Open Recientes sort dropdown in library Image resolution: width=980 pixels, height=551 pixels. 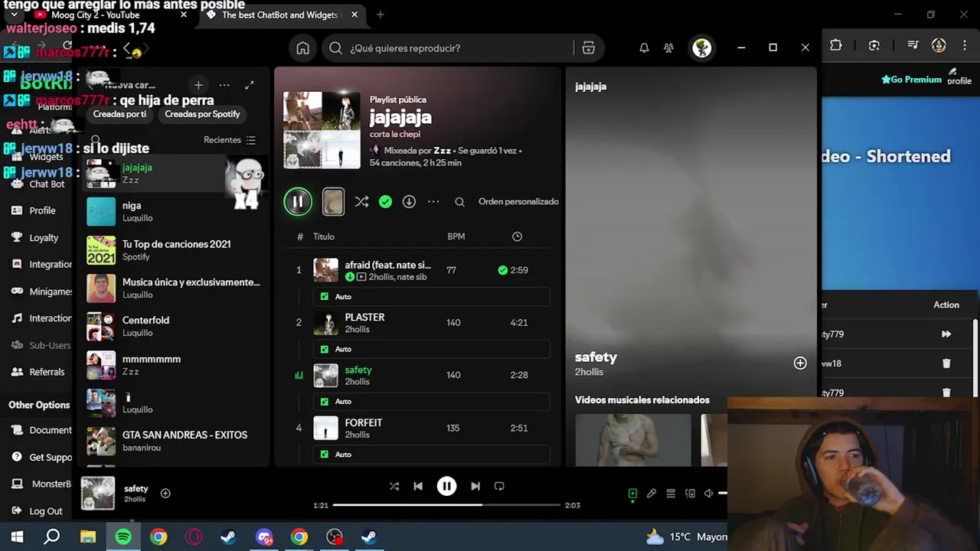[x=230, y=140]
